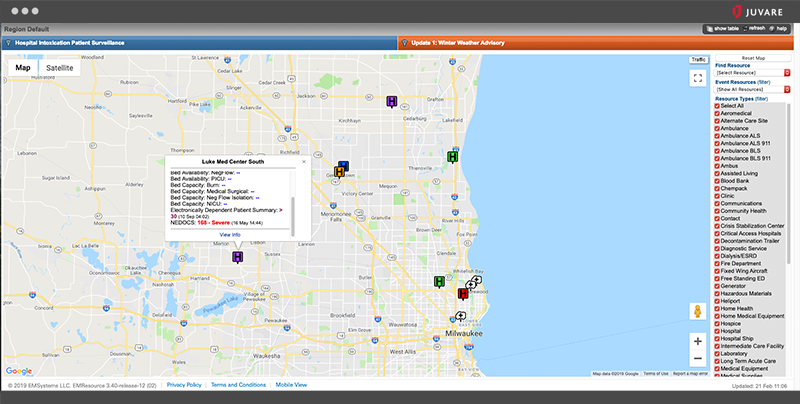
Task: Click the Milwaukee city label on map
Action: [464, 334]
